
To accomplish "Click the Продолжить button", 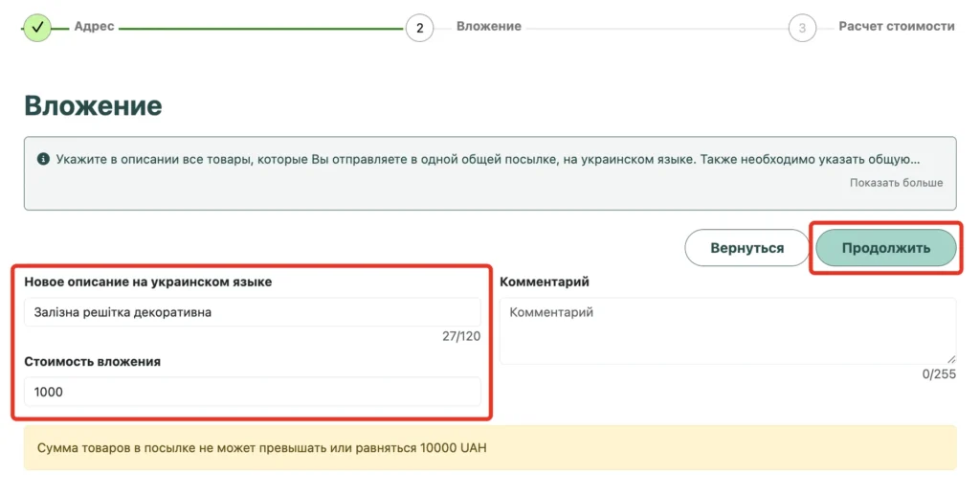I will click(x=885, y=248).
